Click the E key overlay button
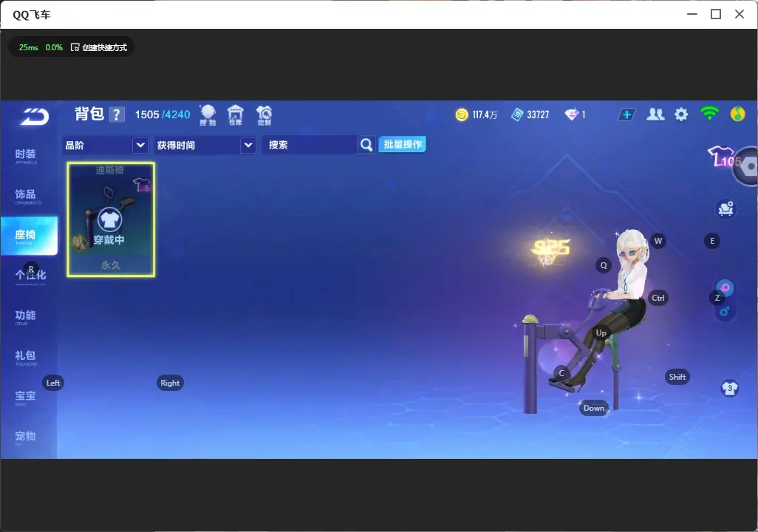The width and height of the screenshot is (758, 532). pos(712,241)
